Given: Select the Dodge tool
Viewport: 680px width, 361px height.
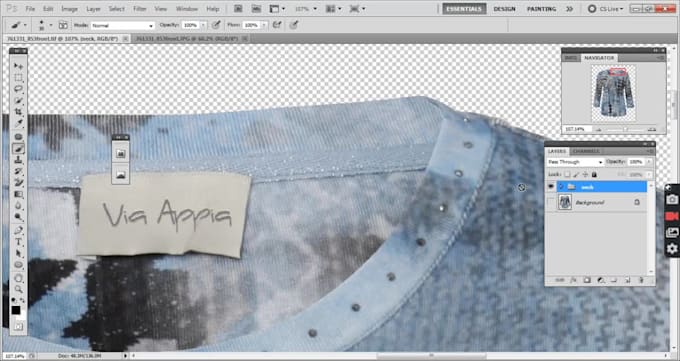Looking at the screenshot, I should click(x=18, y=217).
